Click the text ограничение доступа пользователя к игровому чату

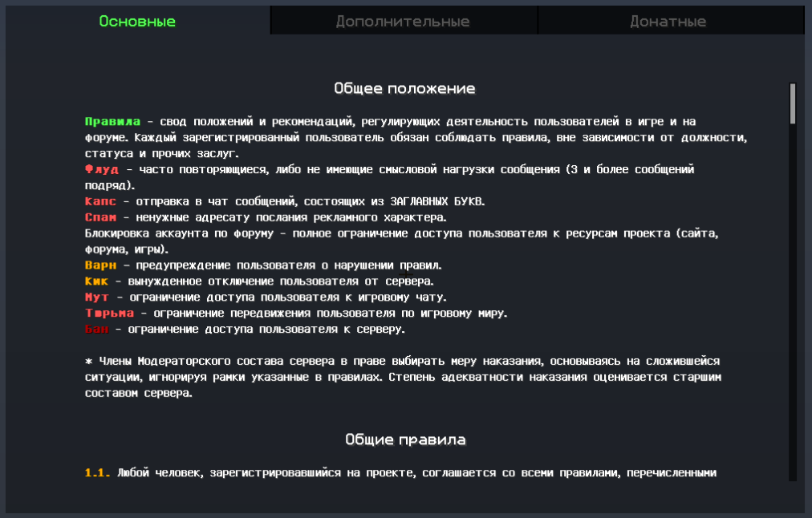(x=288, y=297)
